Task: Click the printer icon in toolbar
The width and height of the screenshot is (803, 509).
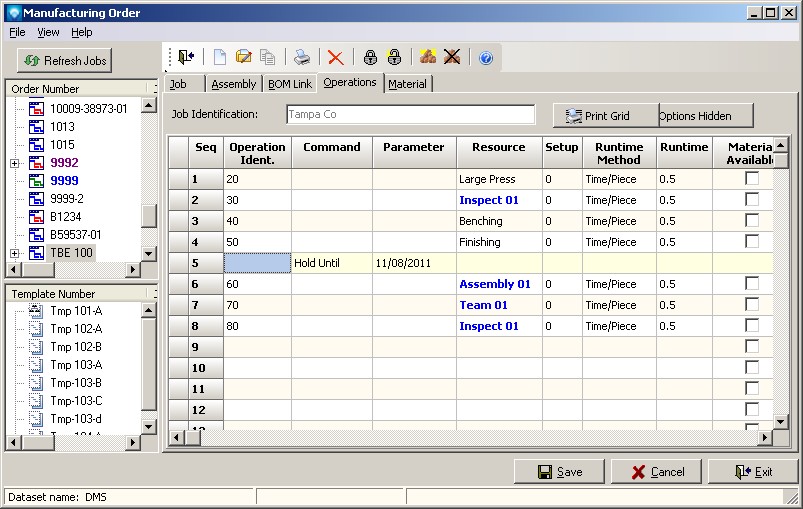Action: point(301,58)
